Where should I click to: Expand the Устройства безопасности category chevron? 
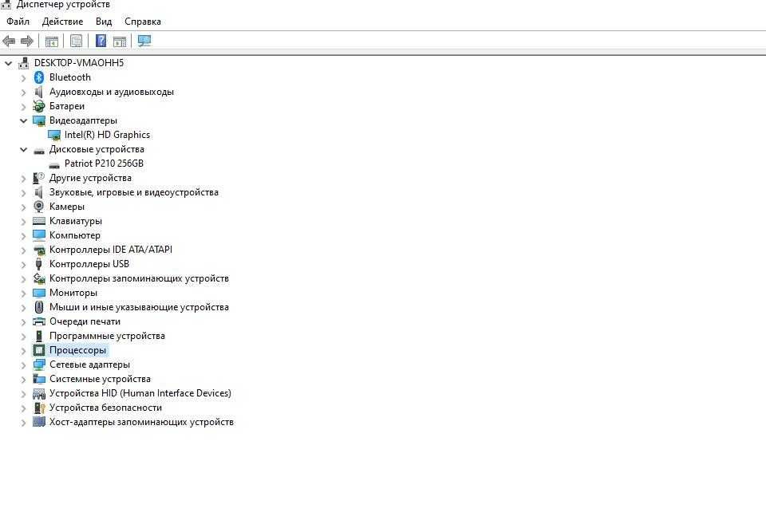pos(23,408)
